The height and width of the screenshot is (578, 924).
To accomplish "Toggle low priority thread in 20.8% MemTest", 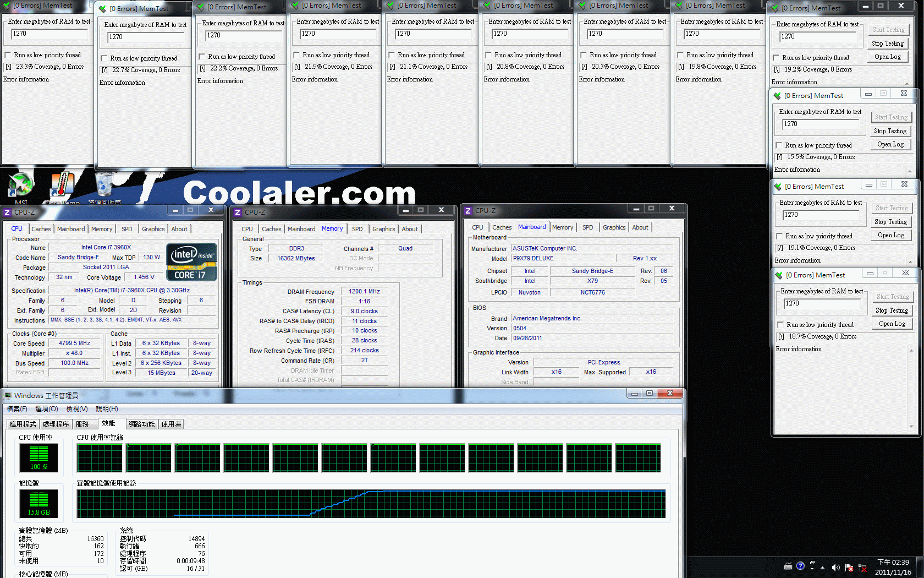I will [488, 55].
